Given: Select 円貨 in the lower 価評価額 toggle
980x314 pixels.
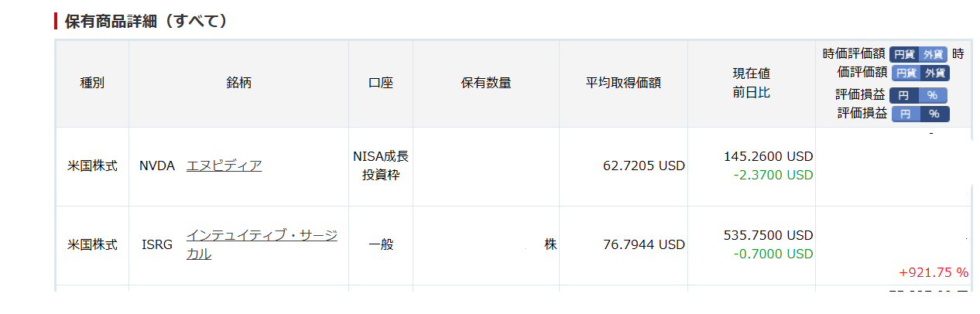Looking at the screenshot, I should pos(906,73).
